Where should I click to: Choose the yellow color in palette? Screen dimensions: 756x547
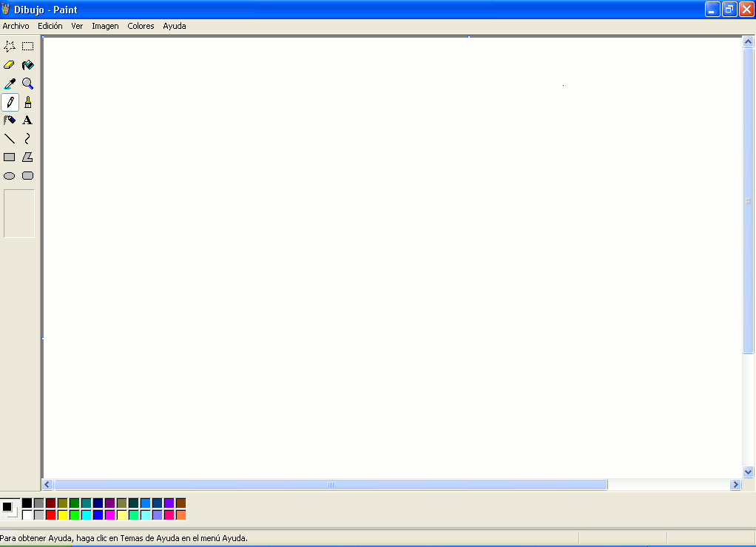[x=62, y=514]
